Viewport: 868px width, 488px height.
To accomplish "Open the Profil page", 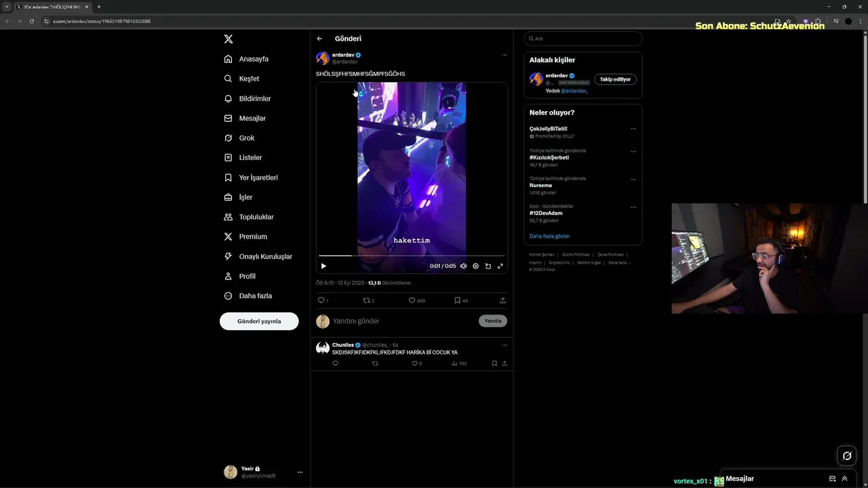I will point(239,276).
